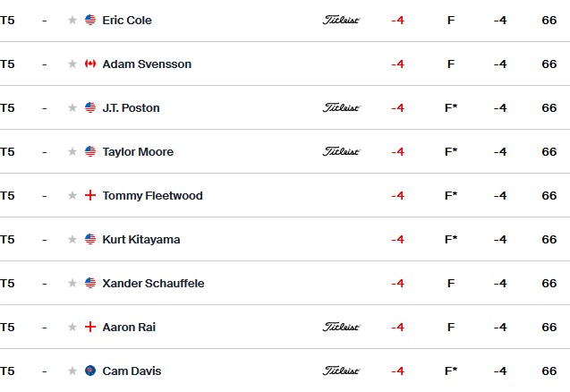
Task: Toggle favorite star for Xander Schauffele
Action: pos(72,284)
